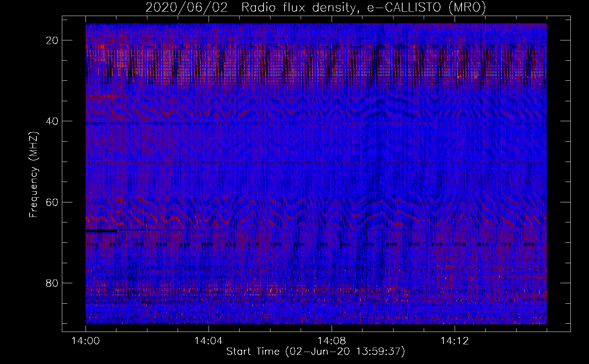This screenshot has height=364, width=589.
Task: Click the 80 MHz frequency tick label
Action: 52,283
